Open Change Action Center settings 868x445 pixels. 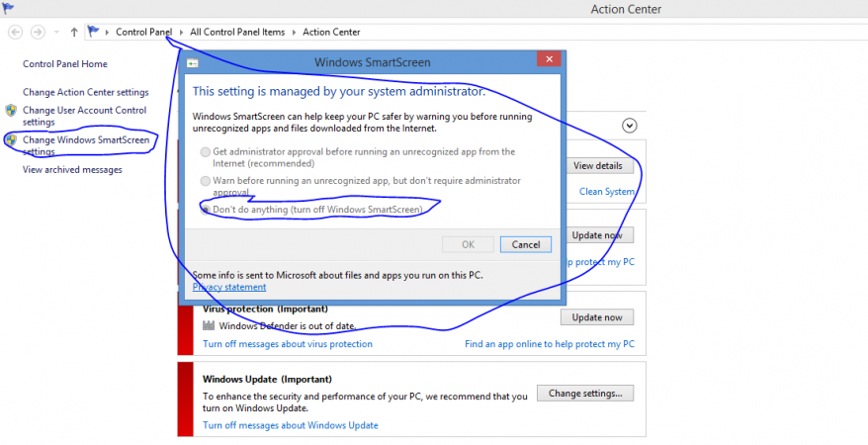point(86,92)
